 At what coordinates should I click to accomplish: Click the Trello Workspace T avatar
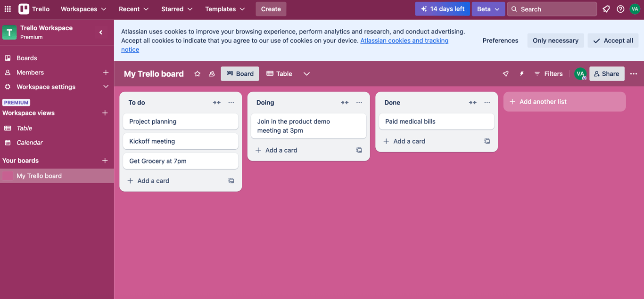pyautogui.click(x=9, y=32)
